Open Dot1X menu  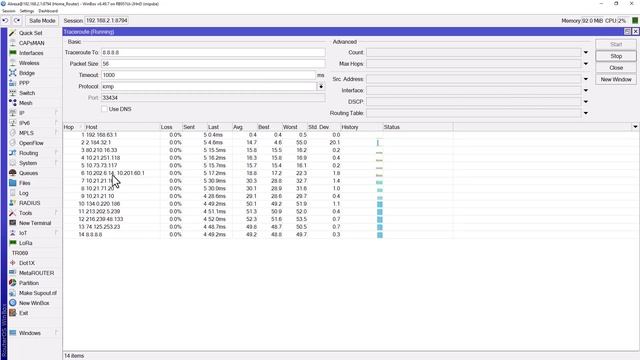click(27, 263)
